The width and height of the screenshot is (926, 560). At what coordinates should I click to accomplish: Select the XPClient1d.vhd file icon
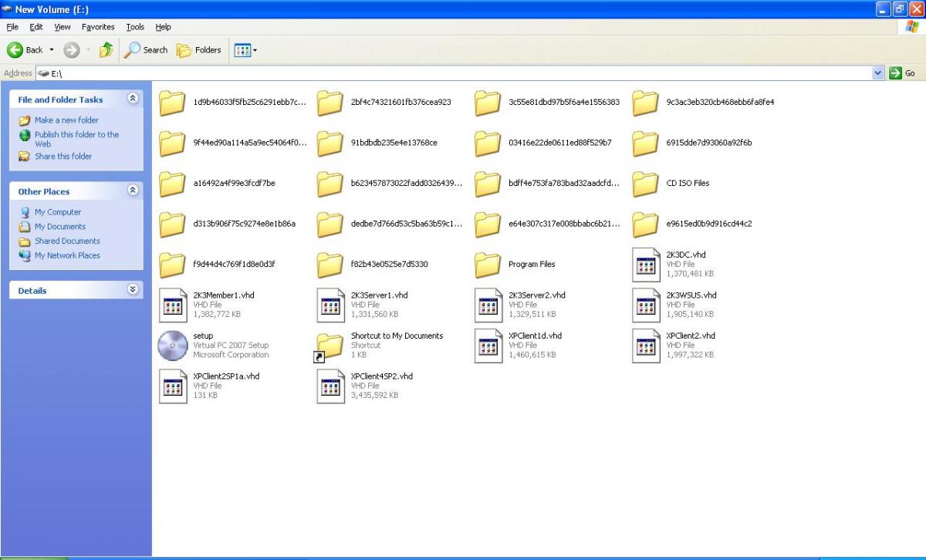[x=488, y=346]
